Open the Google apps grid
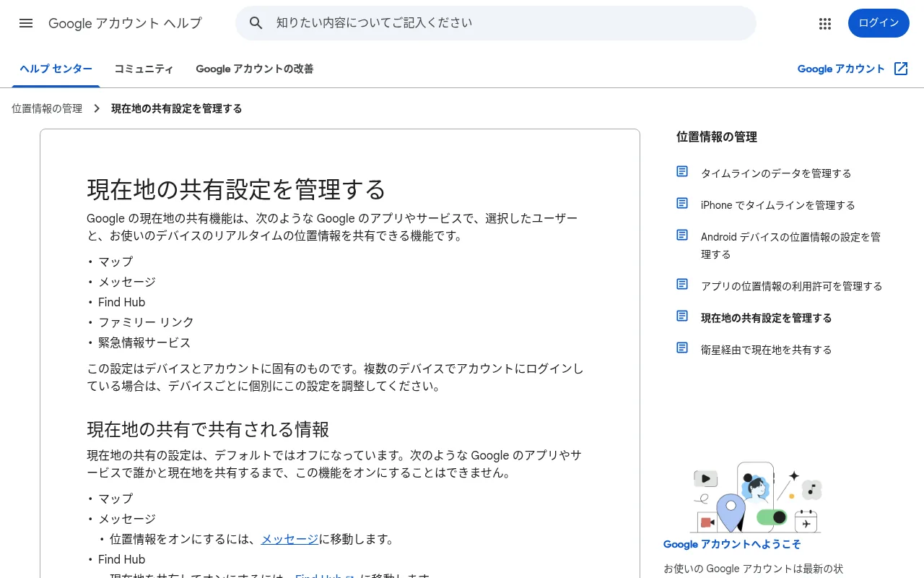The width and height of the screenshot is (924, 578). pos(825,23)
